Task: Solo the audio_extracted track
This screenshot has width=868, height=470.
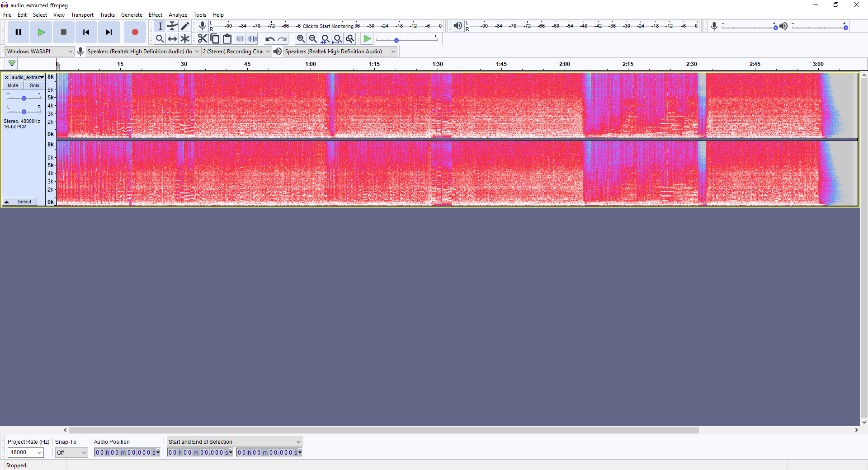Action: coord(34,85)
